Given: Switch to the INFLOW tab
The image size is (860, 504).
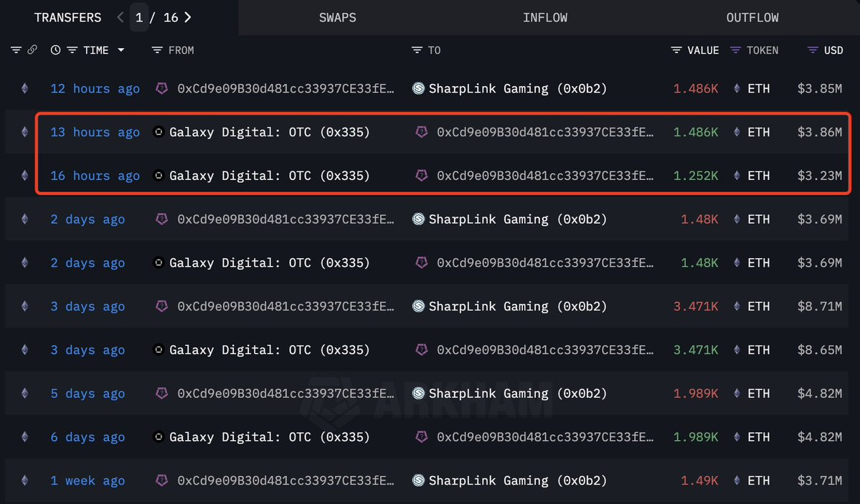Looking at the screenshot, I should [x=544, y=17].
